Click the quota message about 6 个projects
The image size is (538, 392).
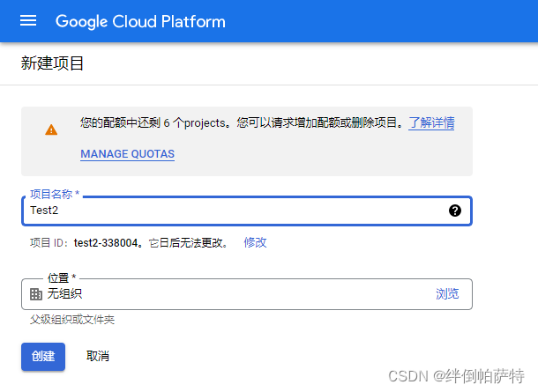pyautogui.click(x=242, y=122)
